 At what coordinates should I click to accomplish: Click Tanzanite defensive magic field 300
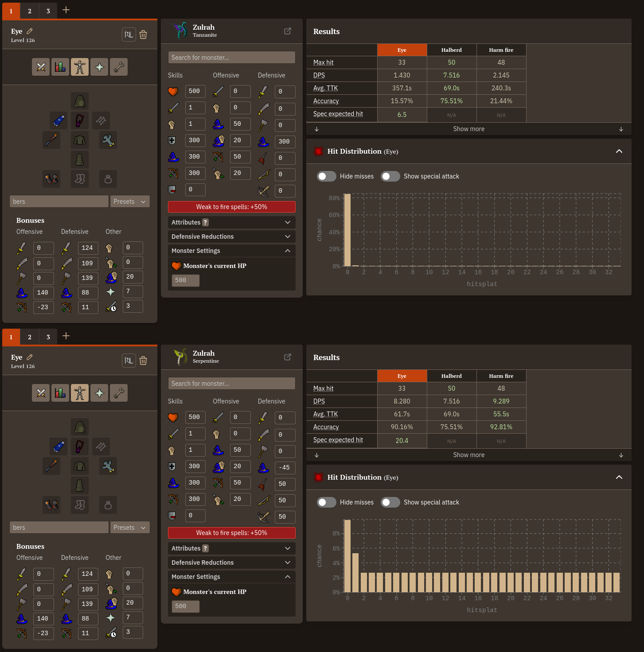tap(285, 142)
